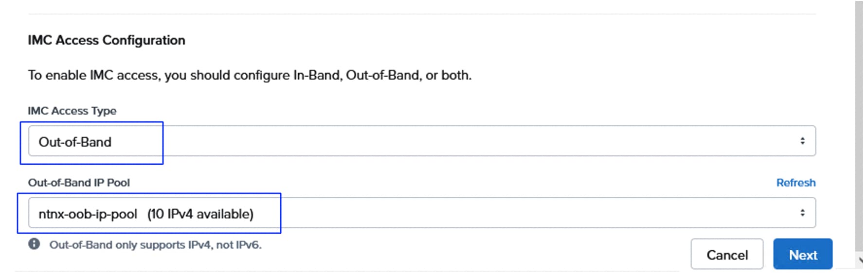
Task: Click the Refresh link for IP pools
Action: pyautogui.click(x=796, y=183)
